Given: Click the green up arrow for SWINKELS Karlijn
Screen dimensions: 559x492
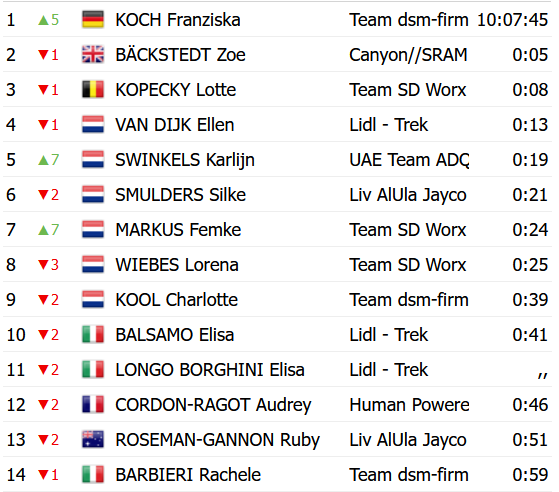Looking at the screenshot, I should [x=43, y=160].
